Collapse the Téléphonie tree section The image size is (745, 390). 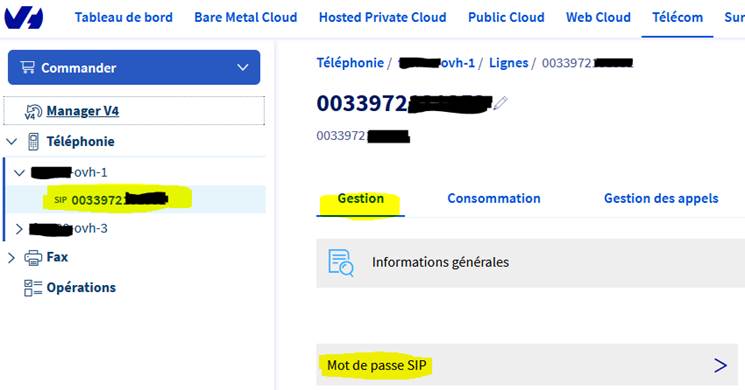12,142
